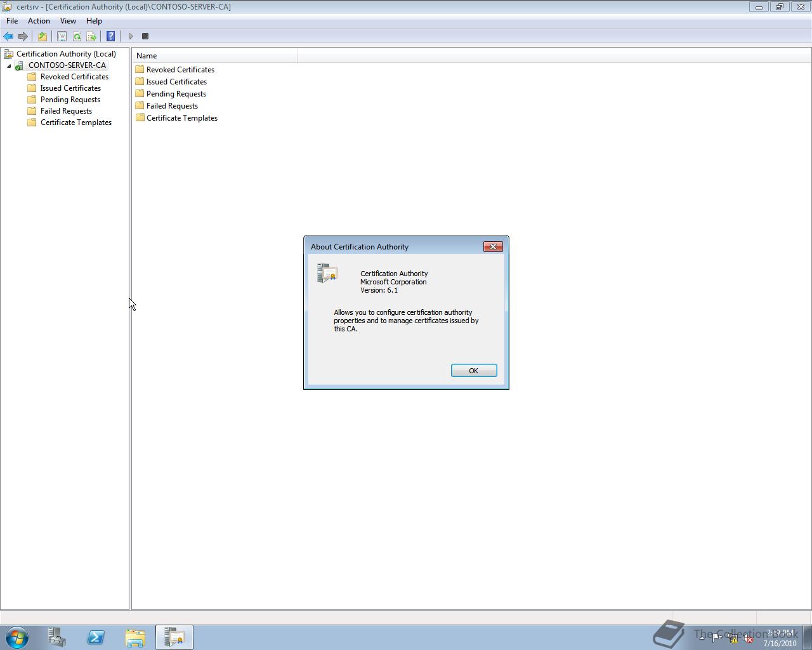Click the Start Service play icon
Image resolution: width=812 pixels, height=650 pixels.
point(131,36)
